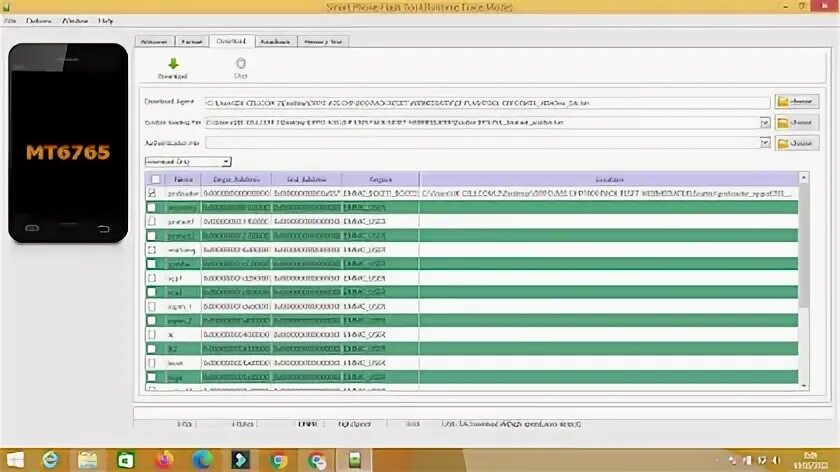
Task: Open Google Chrome from the taskbar
Action: [278, 460]
